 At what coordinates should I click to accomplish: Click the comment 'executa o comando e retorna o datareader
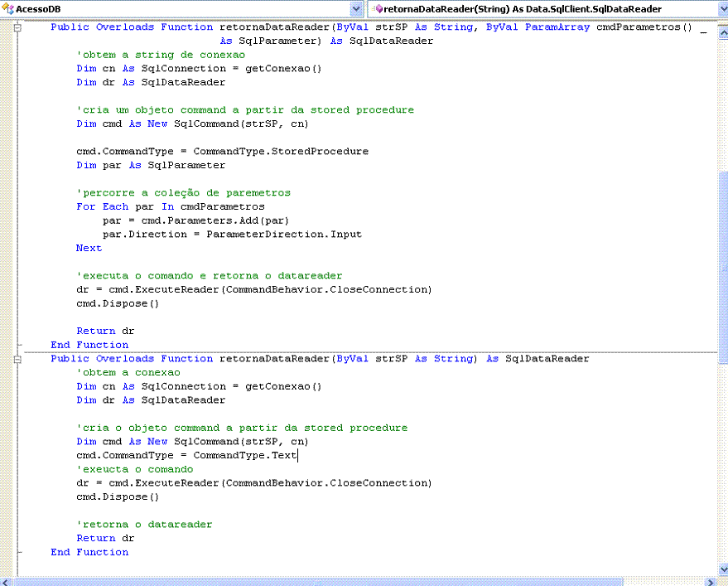209,276
